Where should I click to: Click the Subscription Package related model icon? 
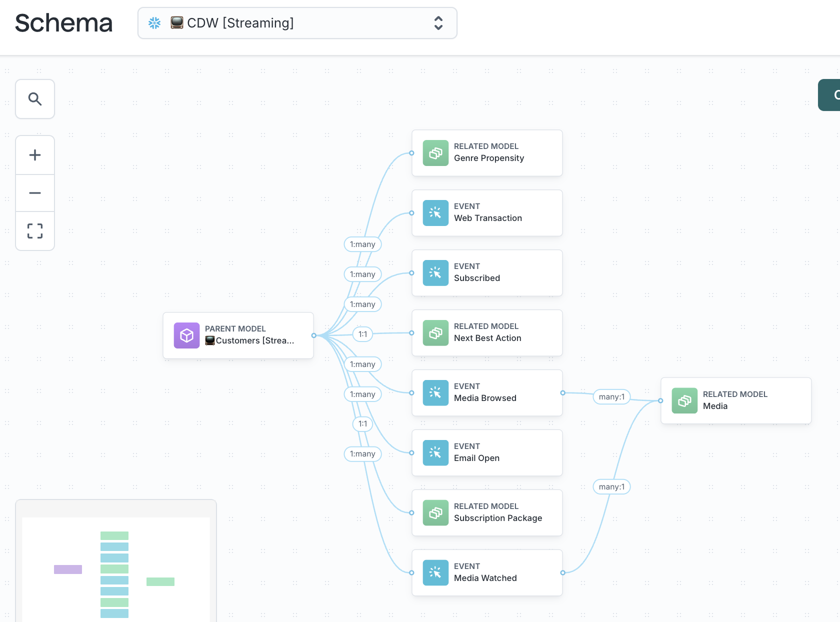coord(435,512)
